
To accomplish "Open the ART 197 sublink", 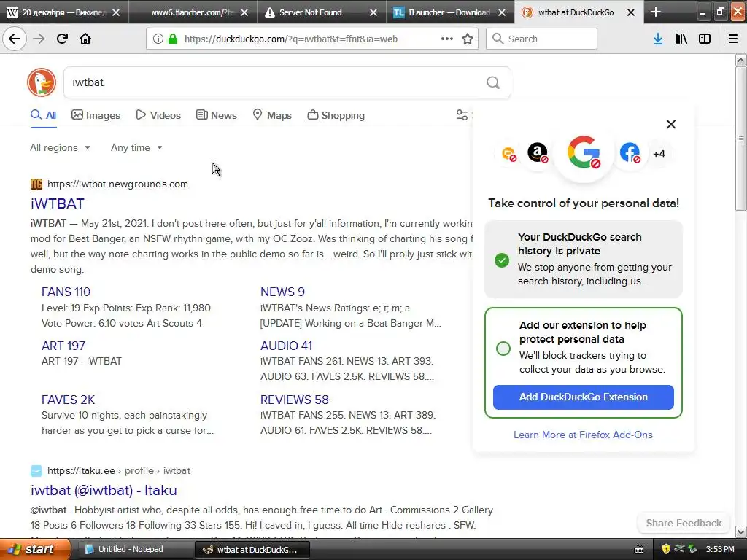I will point(63,346).
